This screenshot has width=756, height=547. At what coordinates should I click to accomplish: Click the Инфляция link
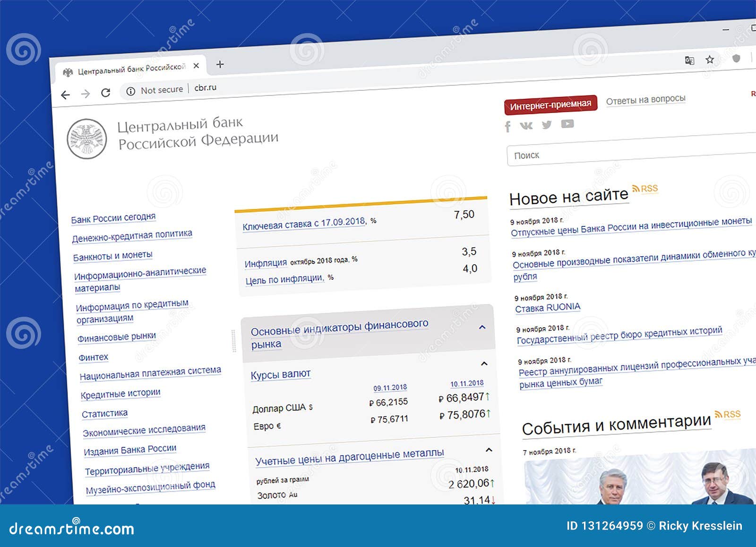[x=266, y=263]
